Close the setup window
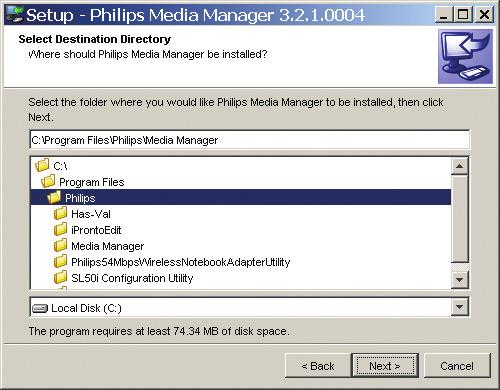This screenshot has width=500, height=390. pyautogui.click(x=484, y=15)
